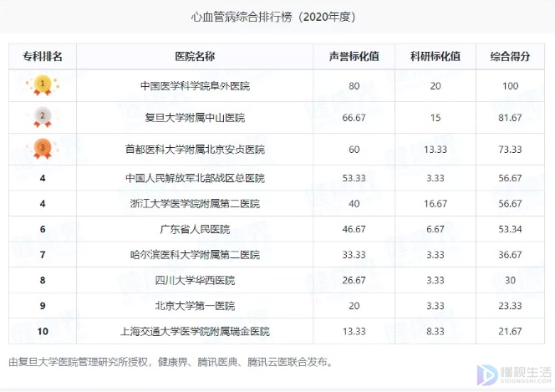Select 四川大学华西医院 hospital name
The image size is (555, 392).
195,280
